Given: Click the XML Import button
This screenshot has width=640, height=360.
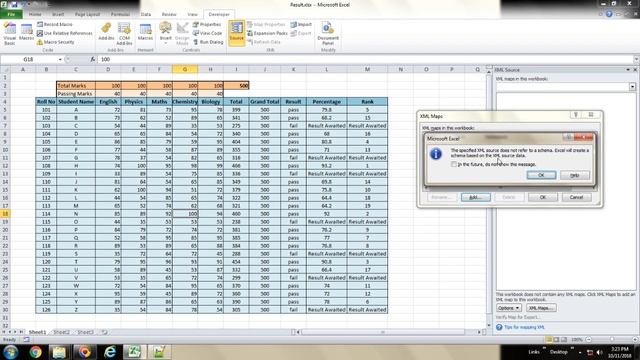Looking at the screenshot, I should click(x=301, y=24).
